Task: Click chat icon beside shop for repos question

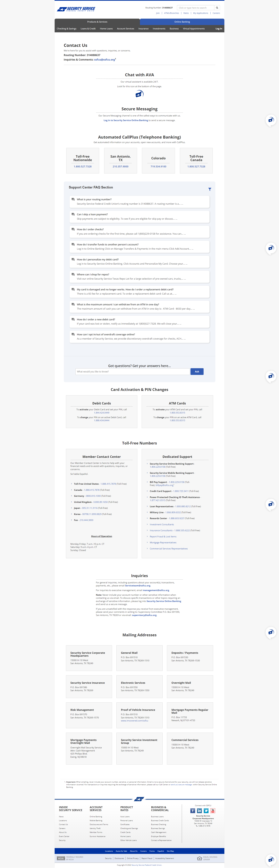Action: tap(73, 274)
